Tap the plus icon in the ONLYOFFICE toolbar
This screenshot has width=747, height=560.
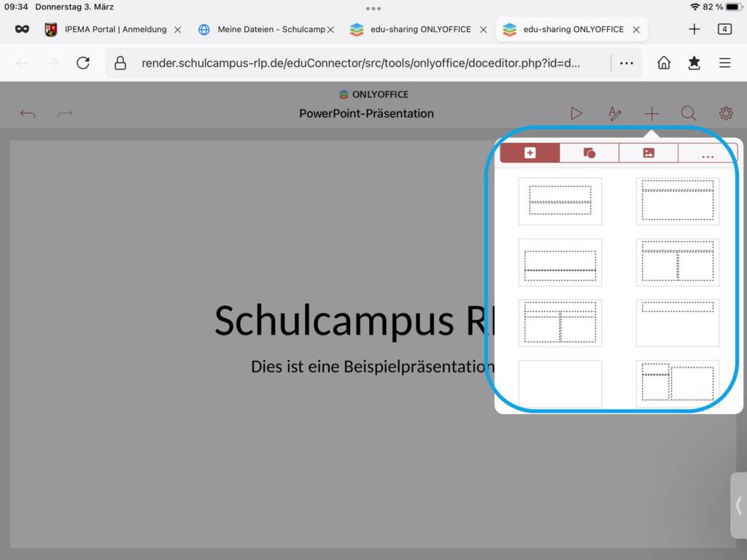coord(651,113)
